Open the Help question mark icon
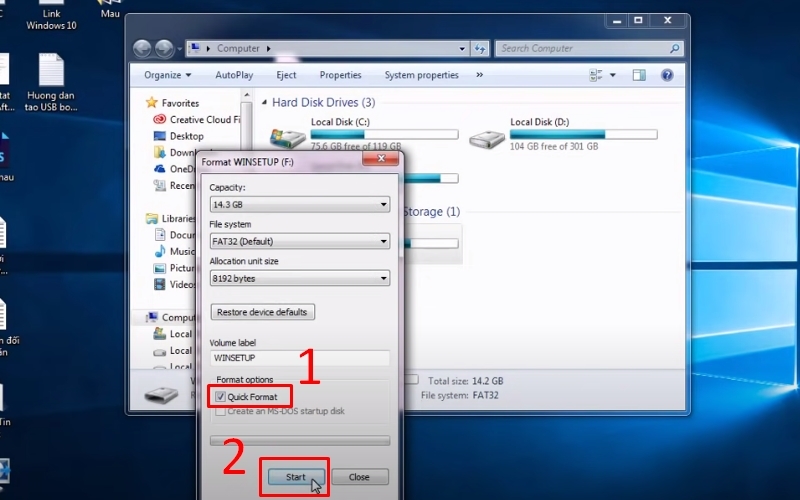The image size is (800, 500). point(667,76)
